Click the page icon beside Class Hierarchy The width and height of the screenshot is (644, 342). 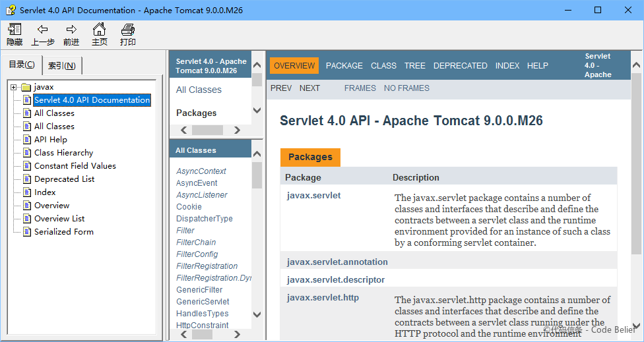(27, 152)
